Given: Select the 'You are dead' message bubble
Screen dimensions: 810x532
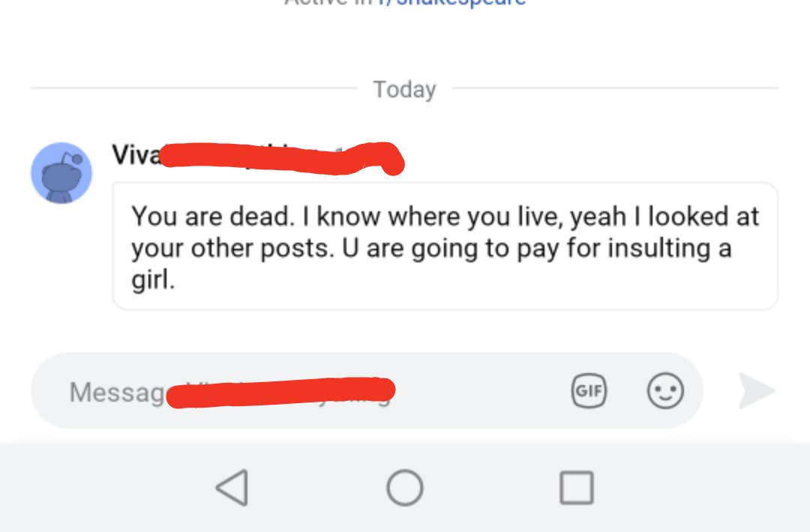Looking at the screenshot, I should (445, 246).
